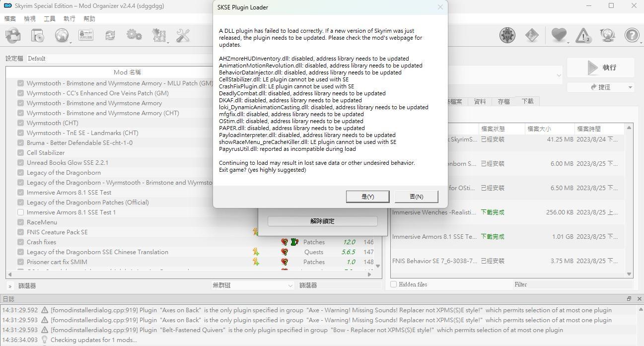Open the 無群組 grouping dropdown
This screenshot has height=346, width=644.
tap(253, 285)
